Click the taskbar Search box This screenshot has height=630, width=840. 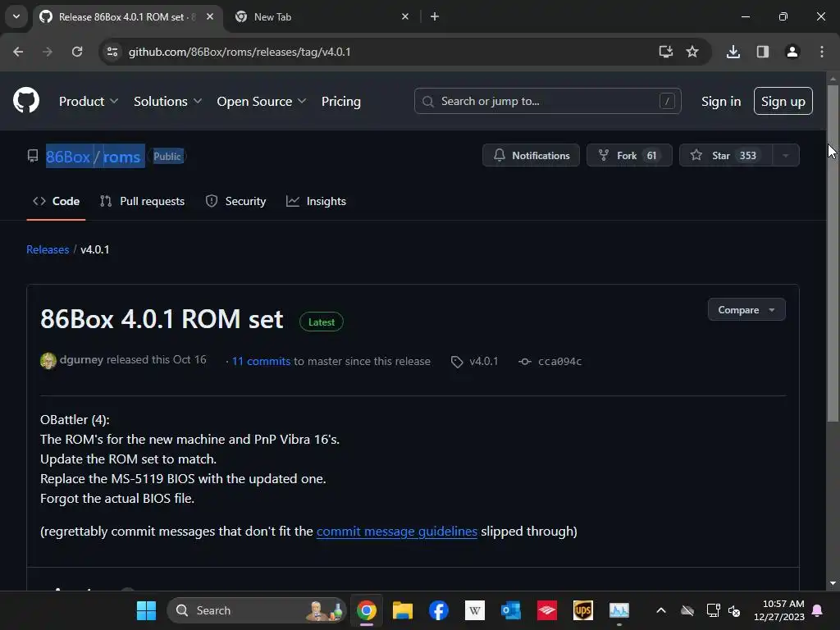tap(257, 610)
